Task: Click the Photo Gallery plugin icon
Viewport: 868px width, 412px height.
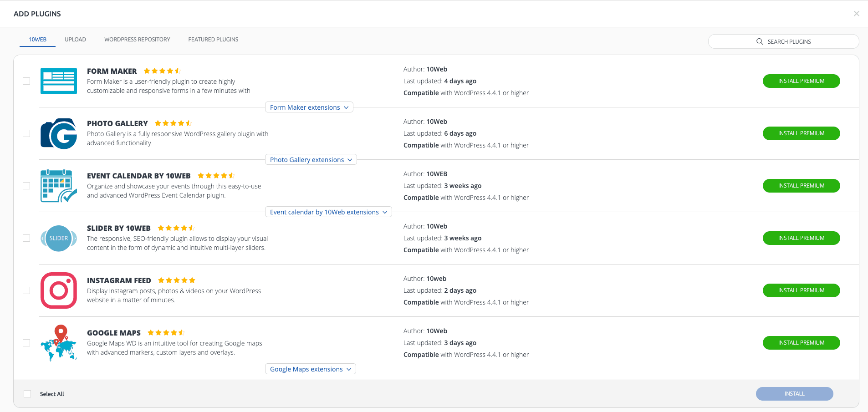Action: [59, 133]
